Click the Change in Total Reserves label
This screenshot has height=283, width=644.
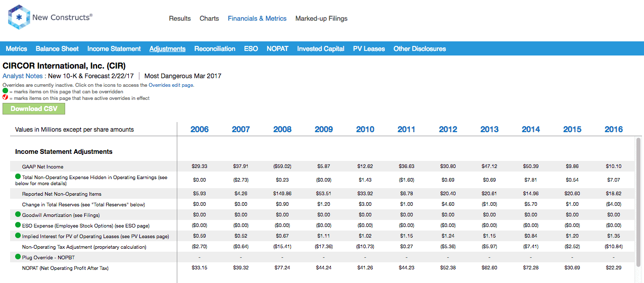pyautogui.click(x=83, y=204)
